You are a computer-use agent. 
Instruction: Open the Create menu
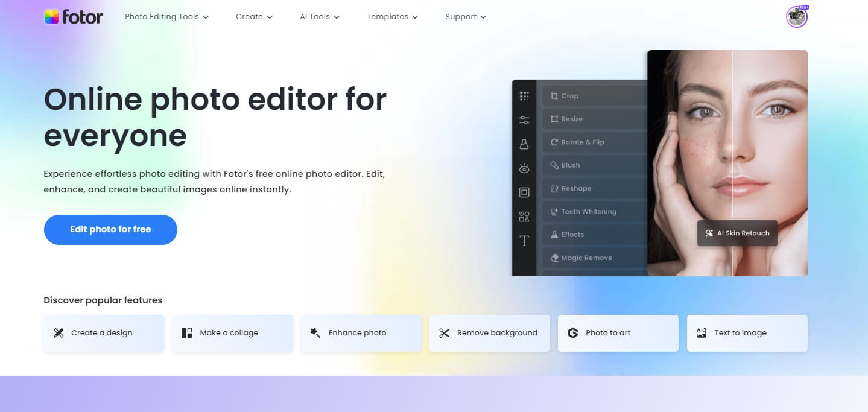click(x=255, y=17)
